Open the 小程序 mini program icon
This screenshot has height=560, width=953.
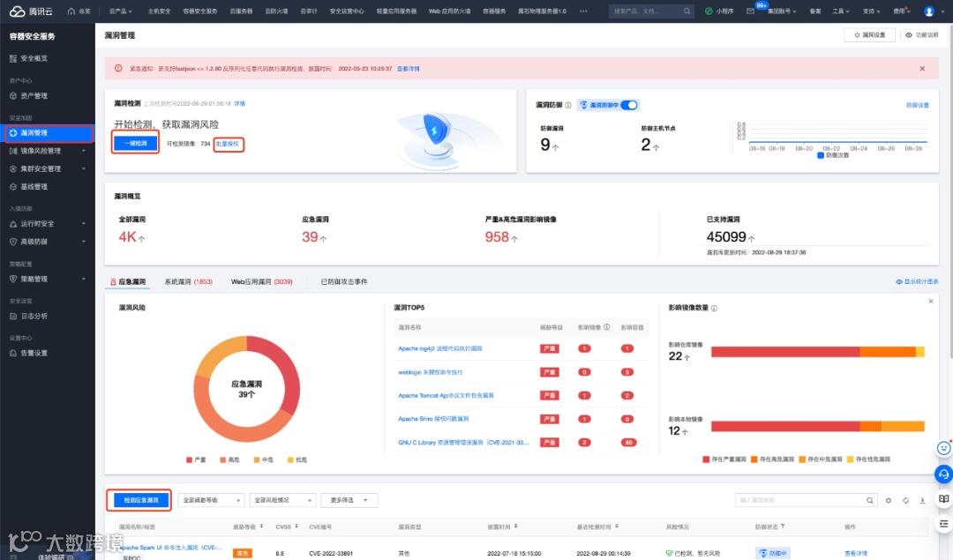point(709,11)
